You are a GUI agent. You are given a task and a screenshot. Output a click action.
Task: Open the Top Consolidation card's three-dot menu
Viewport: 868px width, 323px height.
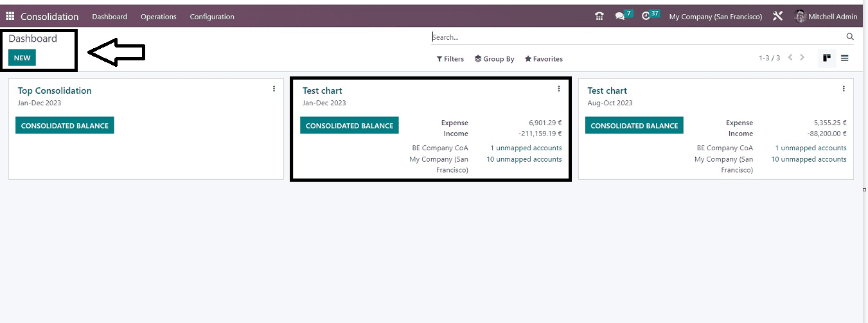[274, 89]
